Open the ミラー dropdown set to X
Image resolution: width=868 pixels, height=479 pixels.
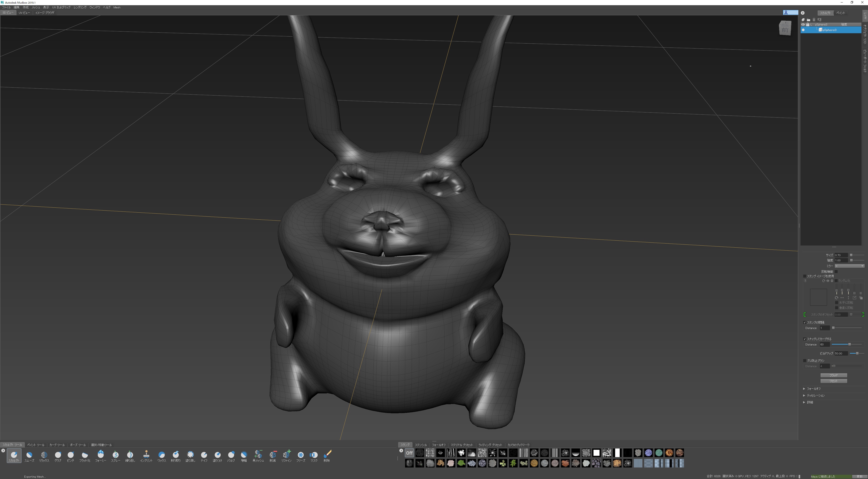click(849, 266)
